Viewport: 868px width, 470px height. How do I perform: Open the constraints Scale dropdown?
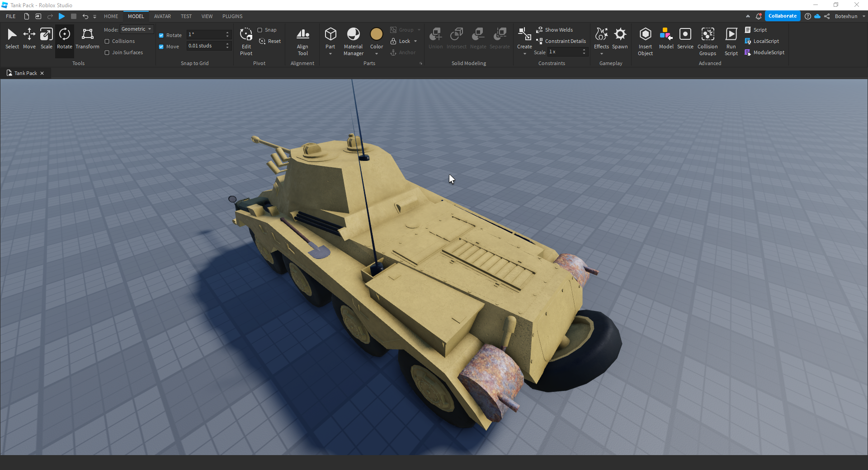585,52
